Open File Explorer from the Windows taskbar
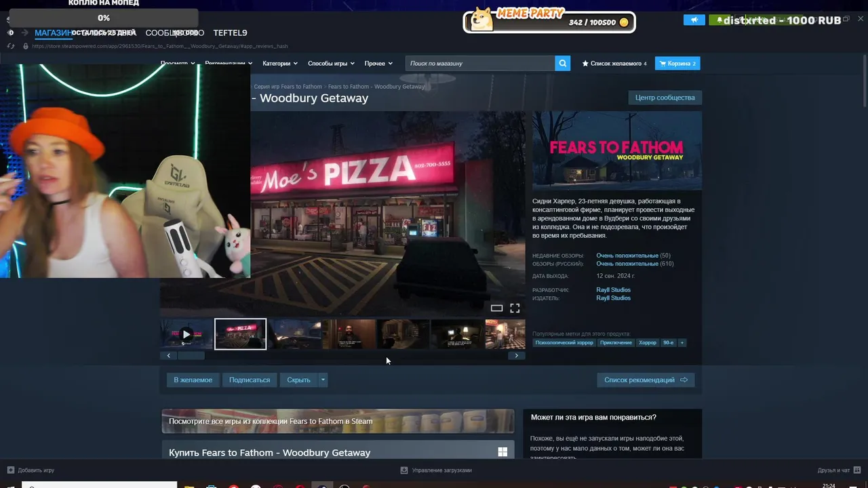Viewport: 868px width, 488px height. (189, 486)
